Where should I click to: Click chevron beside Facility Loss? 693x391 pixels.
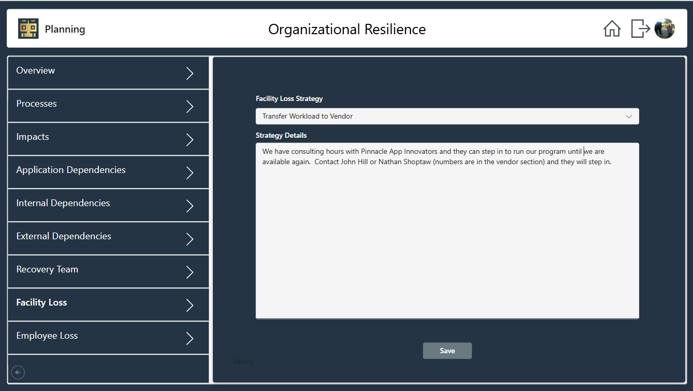(190, 305)
